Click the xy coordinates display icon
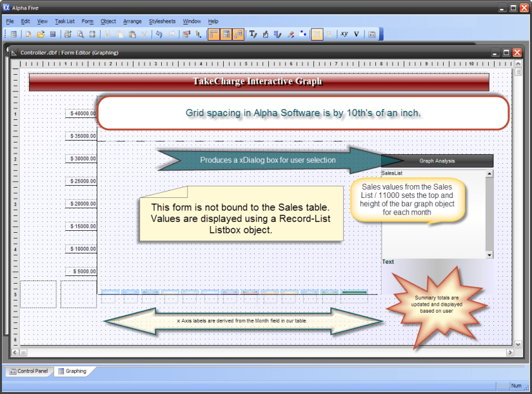This screenshot has width=532, height=394. pyautogui.click(x=344, y=34)
